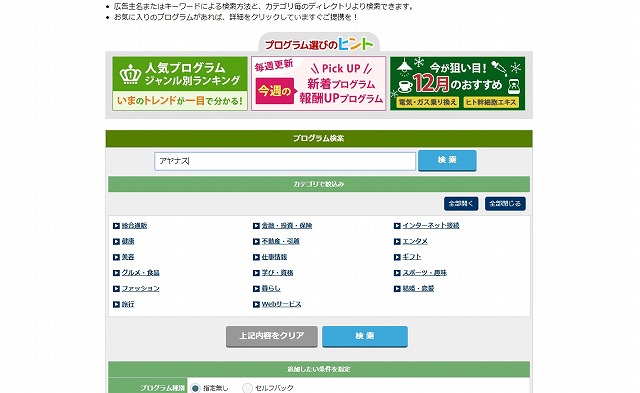
Task: Select the セルフバック radio button
Action: click(x=247, y=388)
